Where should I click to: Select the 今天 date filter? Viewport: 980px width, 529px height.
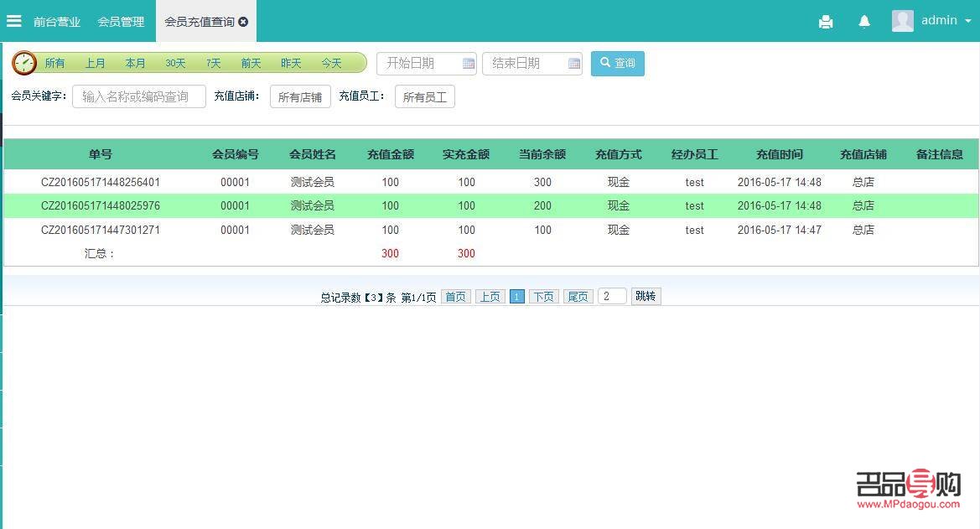[331, 63]
